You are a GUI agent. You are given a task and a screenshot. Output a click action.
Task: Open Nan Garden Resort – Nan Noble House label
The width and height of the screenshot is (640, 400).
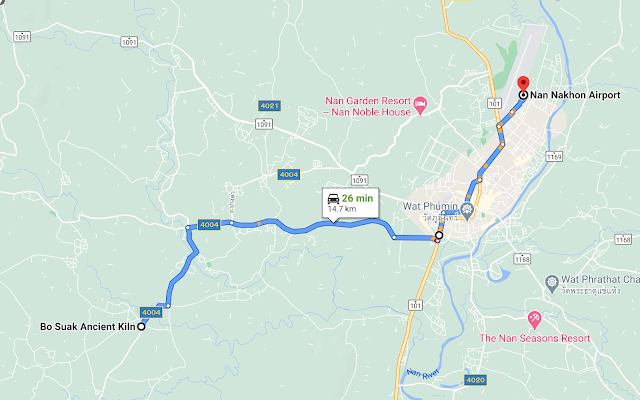point(368,107)
